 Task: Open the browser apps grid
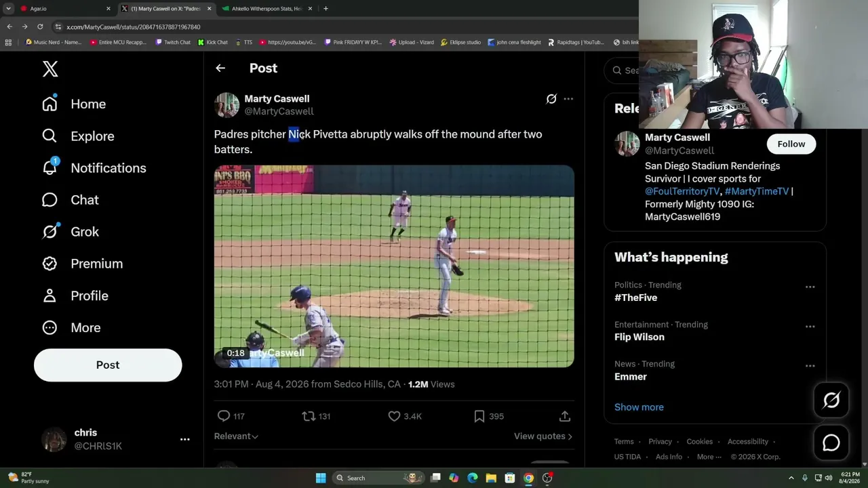(8, 42)
